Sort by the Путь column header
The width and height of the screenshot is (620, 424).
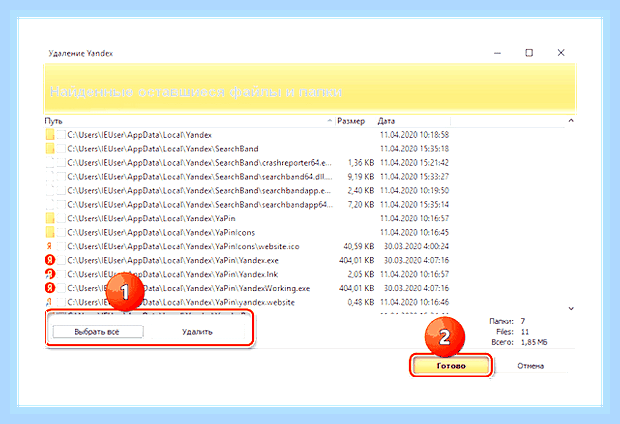pos(189,121)
